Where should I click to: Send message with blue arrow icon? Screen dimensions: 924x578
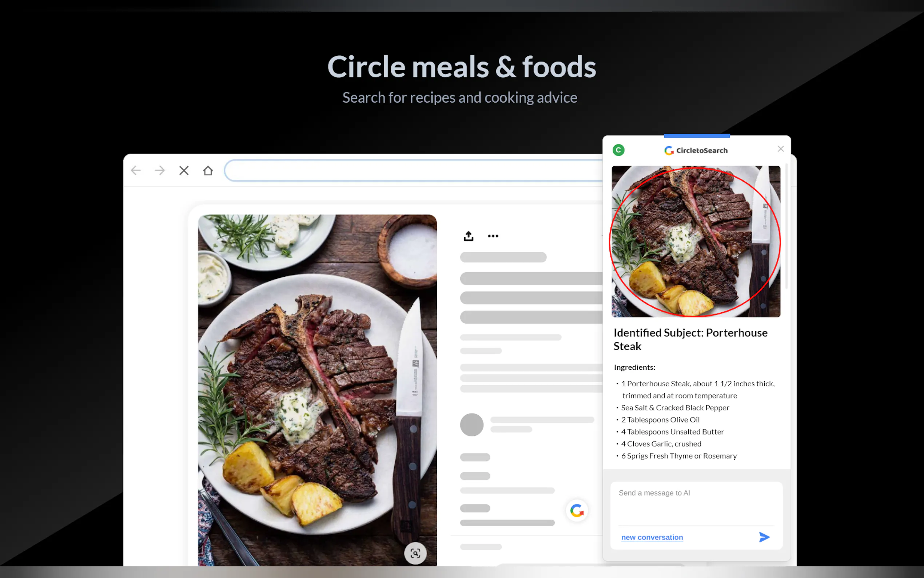click(764, 537)
